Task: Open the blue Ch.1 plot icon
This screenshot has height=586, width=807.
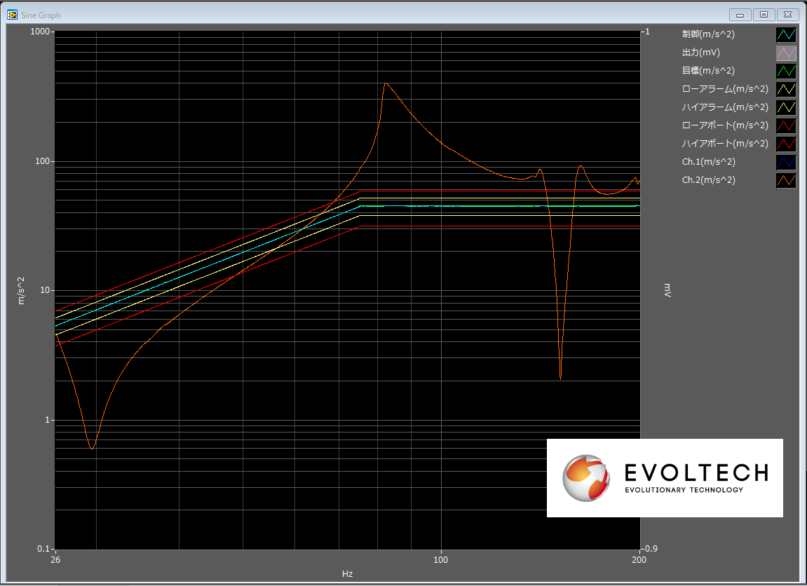Action: (786, 162)
